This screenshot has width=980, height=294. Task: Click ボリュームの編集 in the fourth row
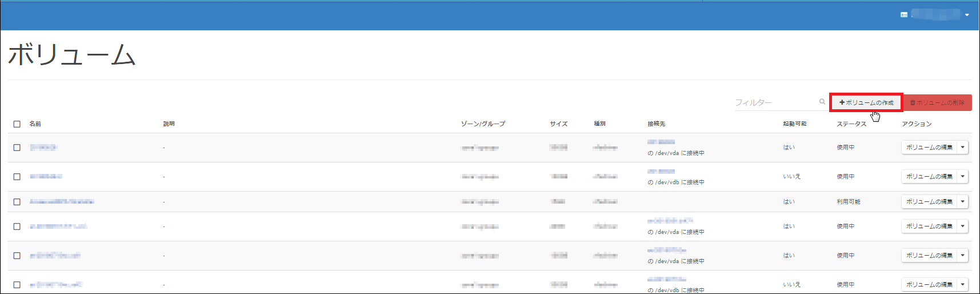[929, 227]
